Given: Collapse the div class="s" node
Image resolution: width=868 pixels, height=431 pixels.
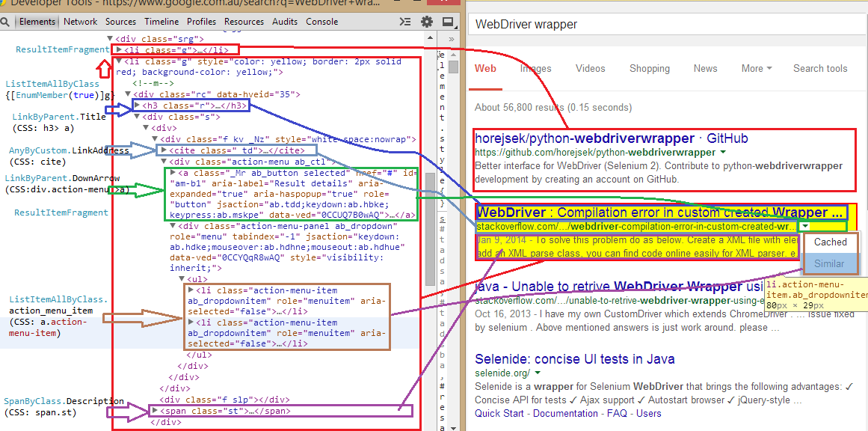Looking at the screenshot, I should (x=138, y=117).
